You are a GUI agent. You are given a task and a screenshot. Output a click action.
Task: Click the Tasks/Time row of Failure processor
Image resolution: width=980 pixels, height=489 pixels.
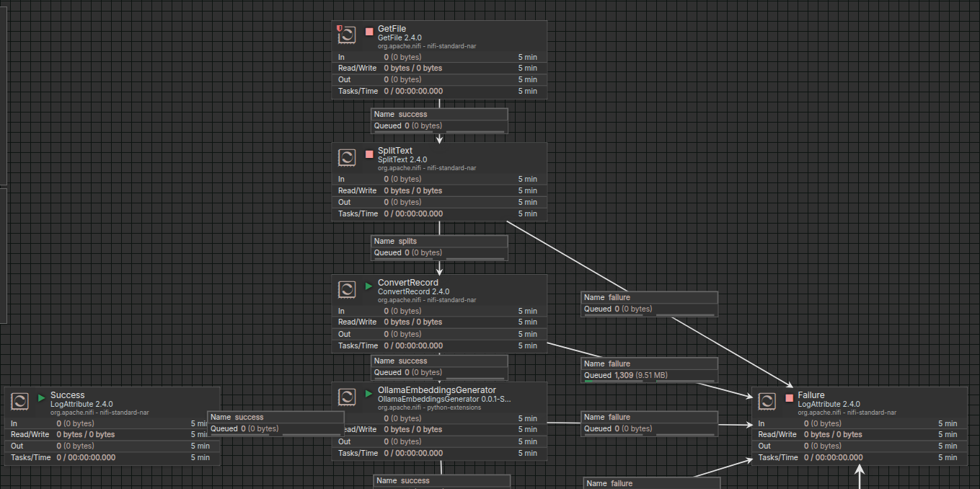click(858, 457)
